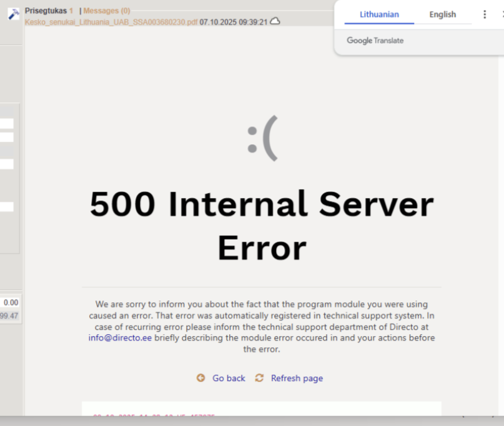504x426 pixels.
Task: Open the Messages (0) link
Action: 107,11
